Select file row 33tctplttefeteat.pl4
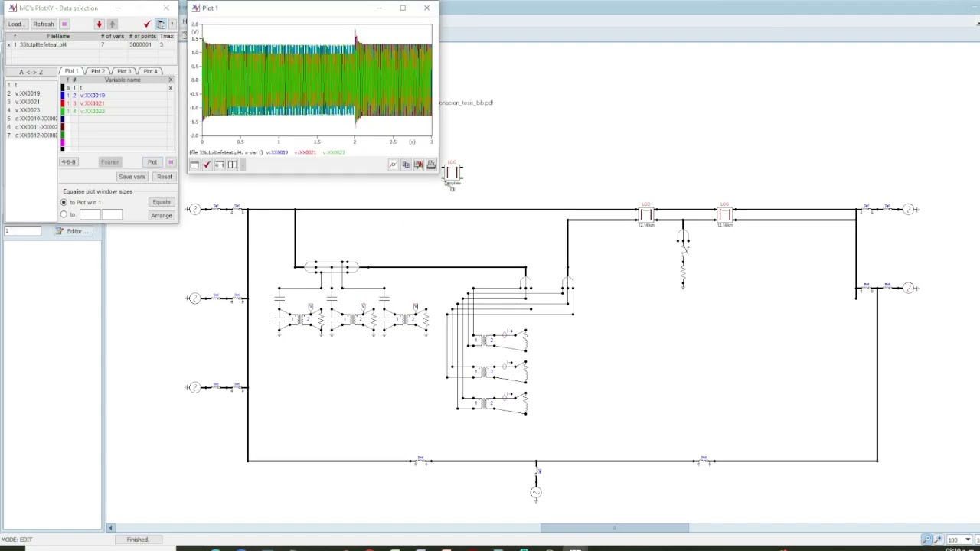The height and width of the screenshot is (551, 980). pyautogui.click(x=90, y=45)
